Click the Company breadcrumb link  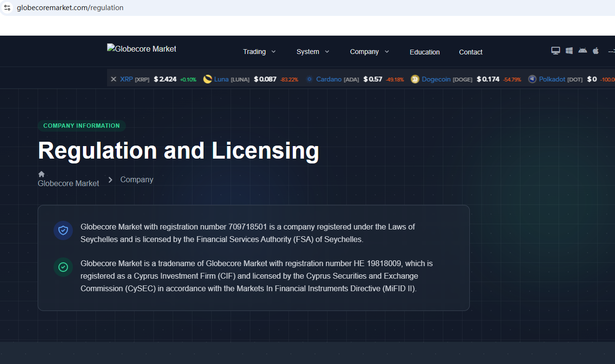click(x=137, y=179)
